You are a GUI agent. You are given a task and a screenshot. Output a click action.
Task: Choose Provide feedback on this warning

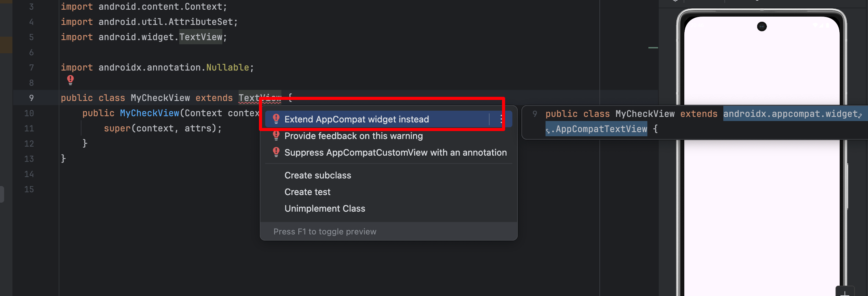(x=353, y=136)
